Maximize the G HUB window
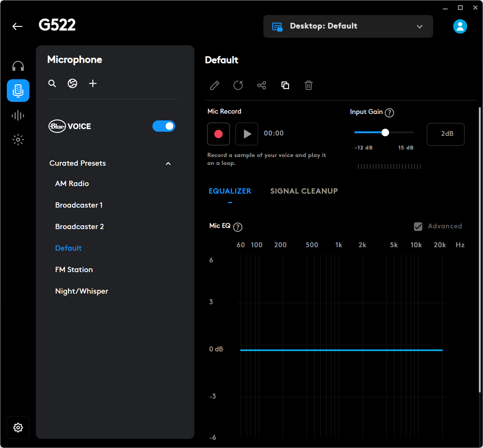483x448 pixels. click(x=460, y=8)
